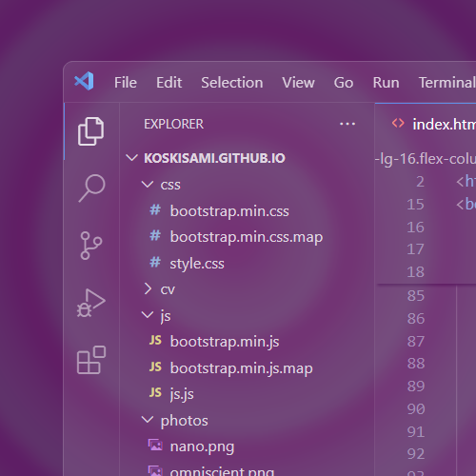
Task: Open the Go menu
Action: (344, 83)
